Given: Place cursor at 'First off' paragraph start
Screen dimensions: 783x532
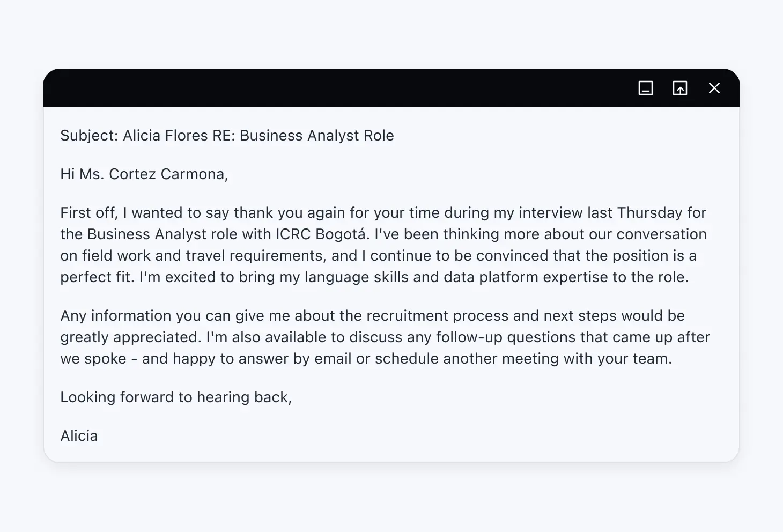Looking at the screenshot, I should 61,213.
